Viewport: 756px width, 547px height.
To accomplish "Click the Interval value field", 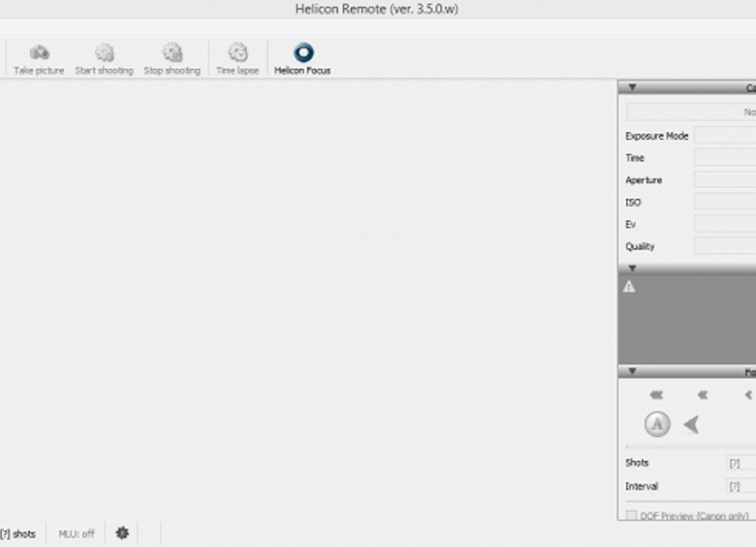I will [741, 486].
